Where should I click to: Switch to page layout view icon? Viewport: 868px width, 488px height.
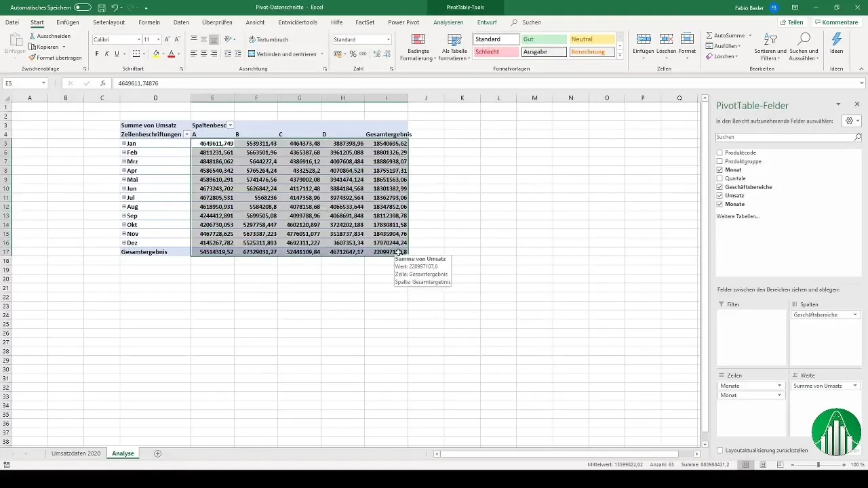[764, 465]
